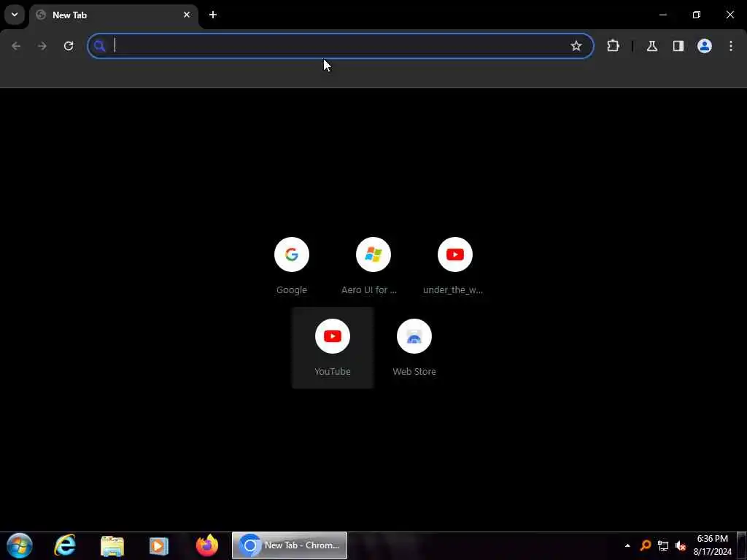Restore down the Chrome window
Image resolution: width=747 pixels, height=560 pixels.
697,15
